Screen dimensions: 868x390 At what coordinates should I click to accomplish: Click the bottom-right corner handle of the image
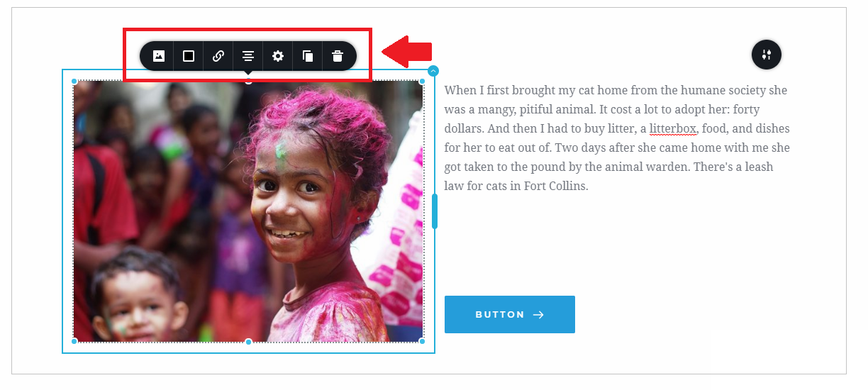[422, 342]
